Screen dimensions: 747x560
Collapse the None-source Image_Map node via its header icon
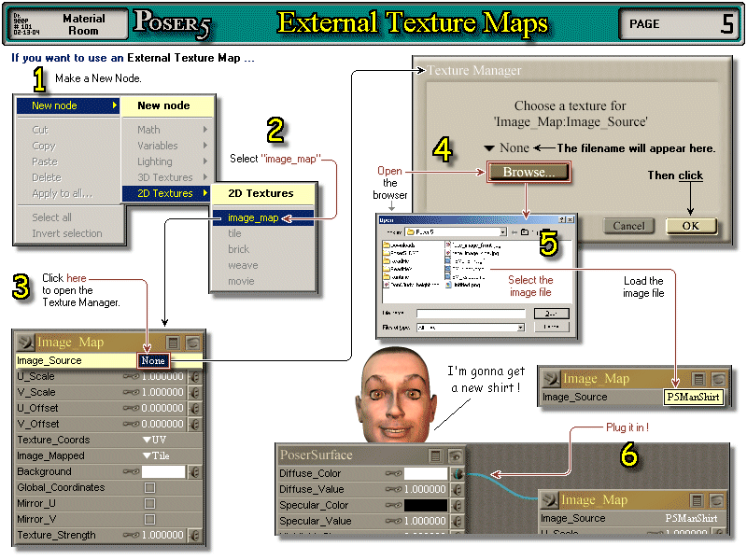pos(26,342)
